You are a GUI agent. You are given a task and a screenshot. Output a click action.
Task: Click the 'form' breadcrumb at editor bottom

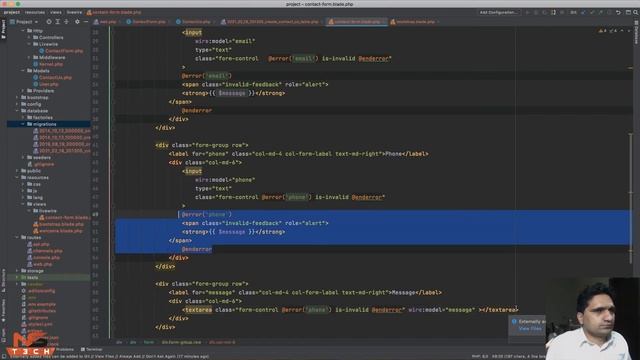coord(149,342)
